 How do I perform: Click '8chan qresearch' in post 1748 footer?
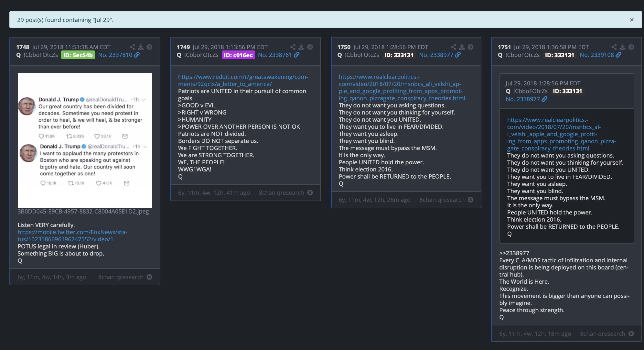[121, 277]
